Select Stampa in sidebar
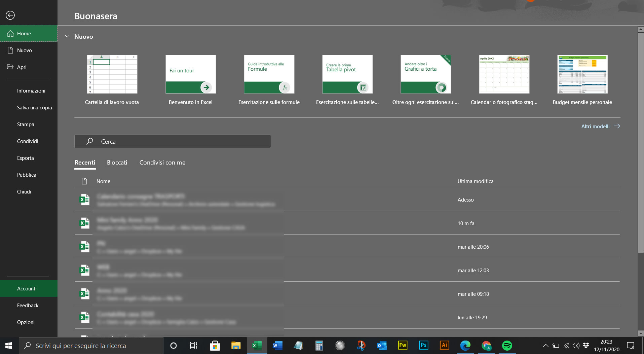644x354 pixels. pos(29,124)
